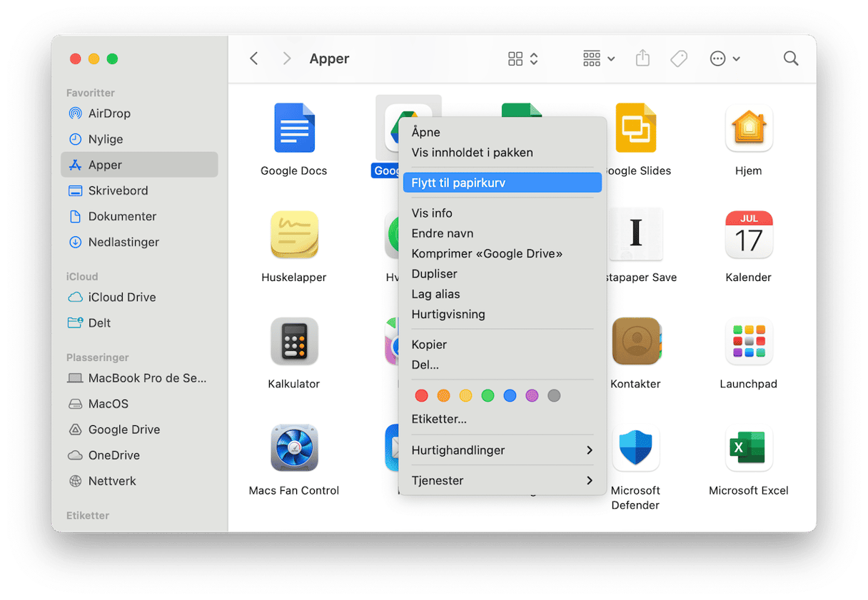The height and width of the screenshot is (600, 868).
Task: Open Nylige in the sidebar
Action: (x=139, y=139)
